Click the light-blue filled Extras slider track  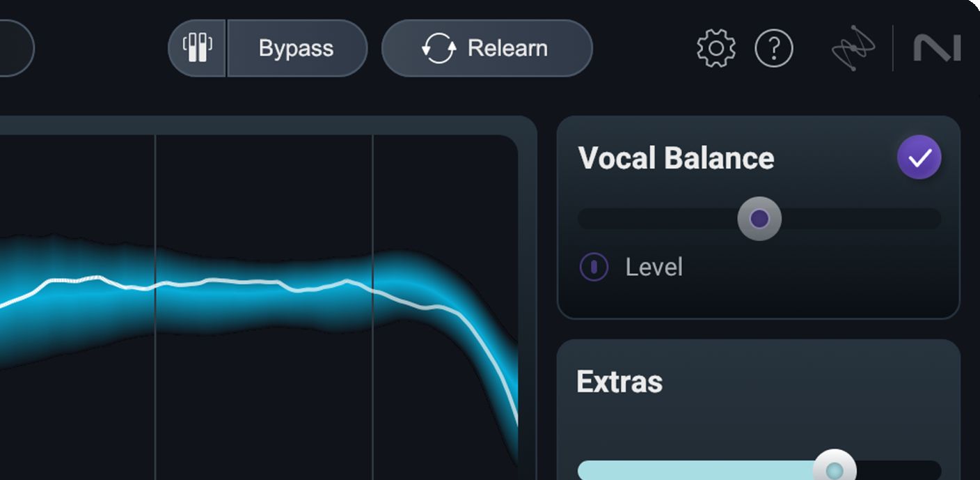pyautogui.click(x=696, y=470)
